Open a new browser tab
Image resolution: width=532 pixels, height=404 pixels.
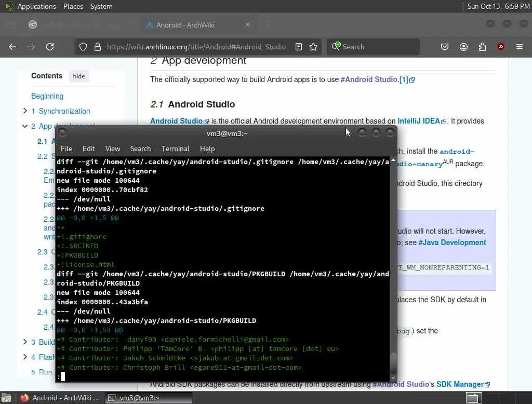(x=268, y=24)
